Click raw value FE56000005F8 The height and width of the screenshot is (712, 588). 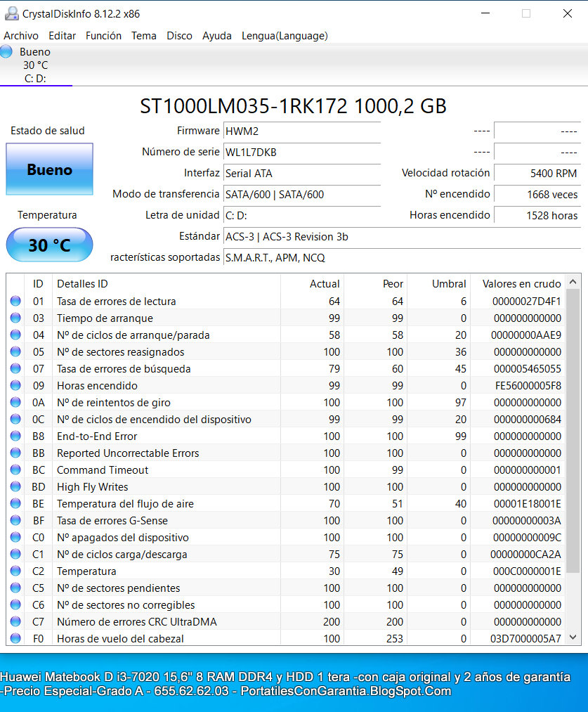point(528,385)
